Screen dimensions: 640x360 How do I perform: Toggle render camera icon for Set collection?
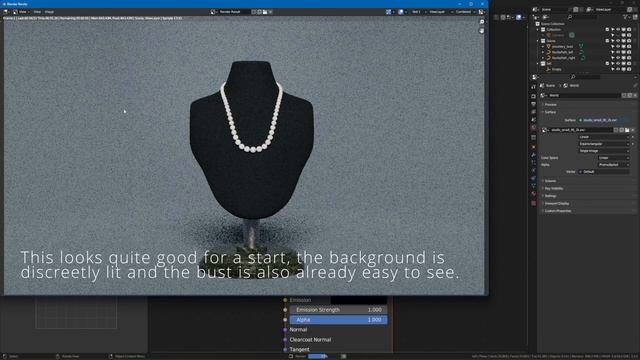(x=629, y=63)
